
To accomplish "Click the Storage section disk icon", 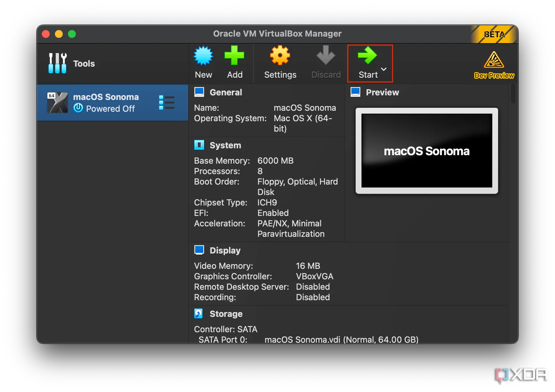I will coord(199,314).
